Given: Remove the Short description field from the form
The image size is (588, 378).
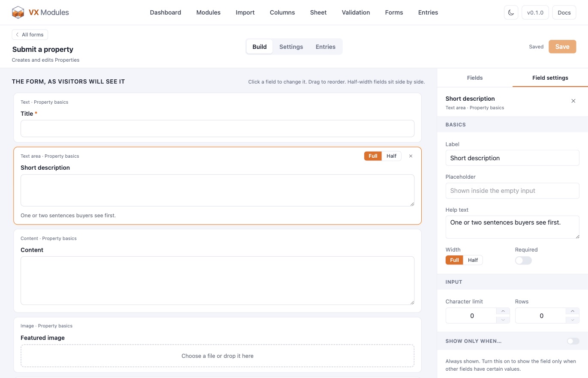Looking at the screenshot, I should click(x=411, y=156).
